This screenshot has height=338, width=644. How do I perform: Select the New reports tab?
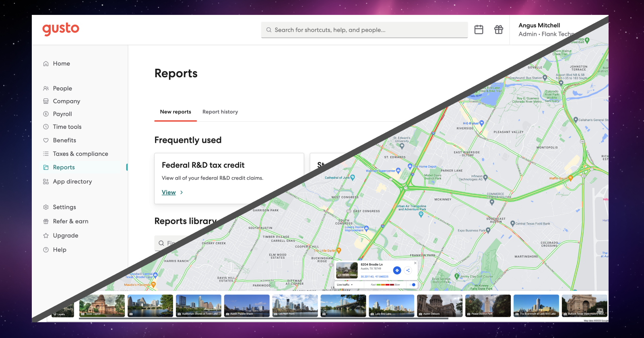coord(175,112)
